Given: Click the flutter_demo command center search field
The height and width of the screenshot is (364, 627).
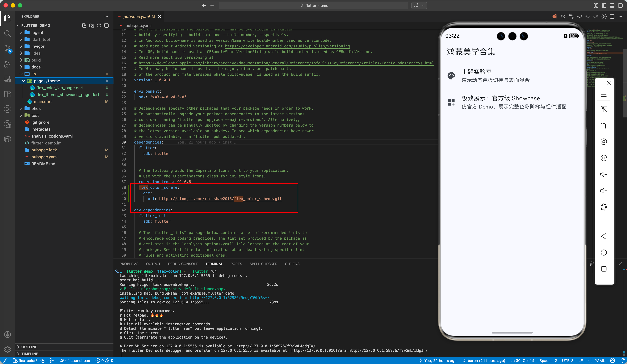Looking at the screenshot, I should coord(313,5).
